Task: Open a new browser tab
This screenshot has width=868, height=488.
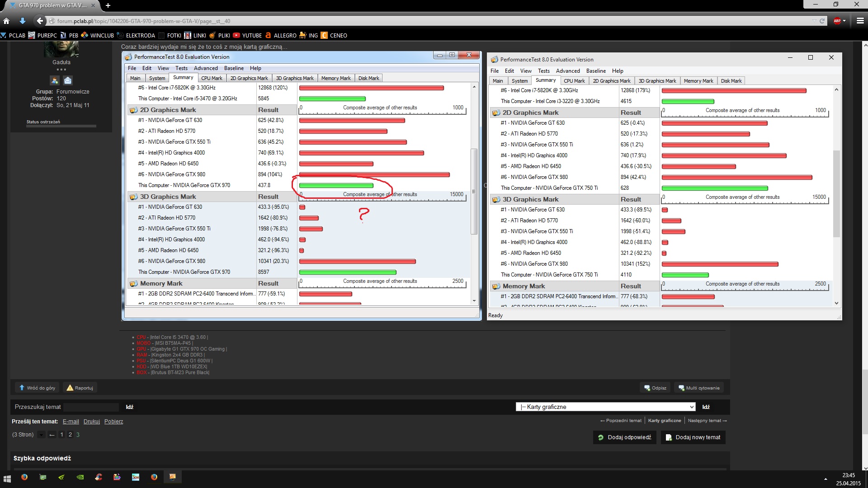Action: coord(108,5)
